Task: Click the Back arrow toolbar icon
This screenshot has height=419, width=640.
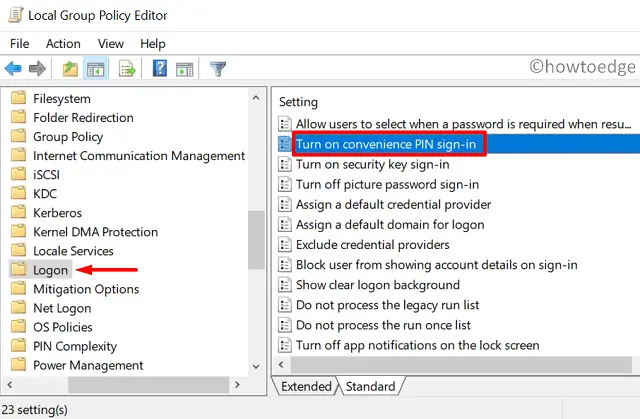Action: click(13, 69)
